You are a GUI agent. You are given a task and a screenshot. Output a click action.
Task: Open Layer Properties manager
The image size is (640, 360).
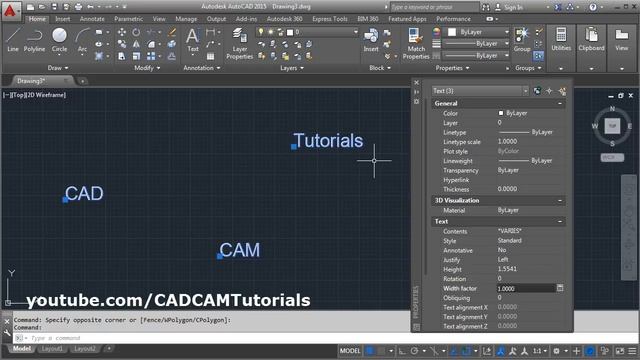(x=240, y=44)
